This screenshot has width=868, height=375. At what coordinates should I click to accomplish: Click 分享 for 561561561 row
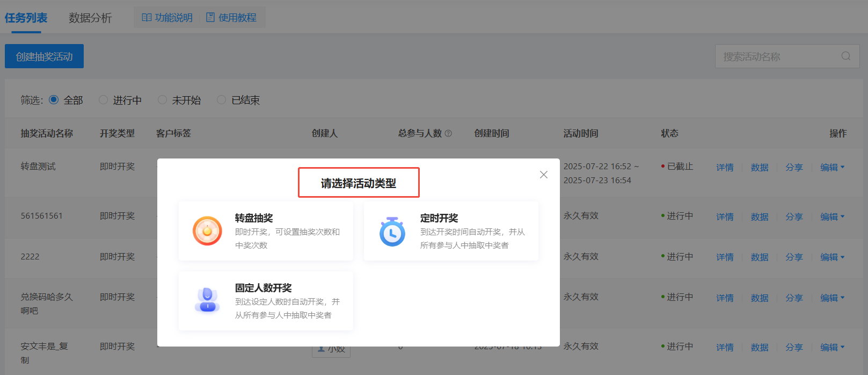[794, 217]
